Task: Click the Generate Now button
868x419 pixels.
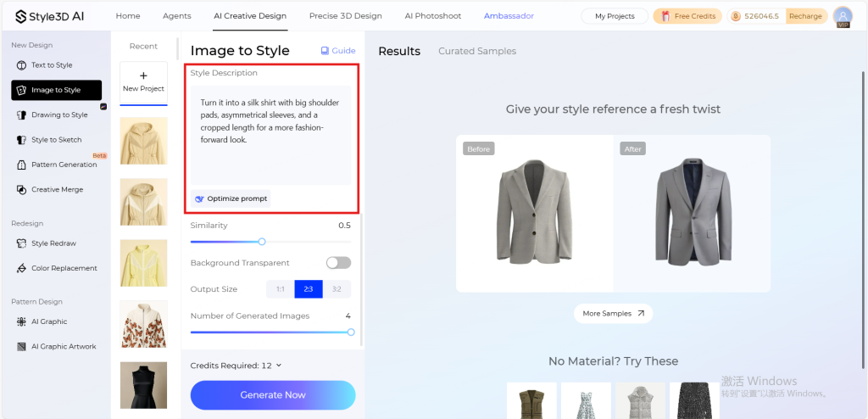Action: click(x=273, y=395)
